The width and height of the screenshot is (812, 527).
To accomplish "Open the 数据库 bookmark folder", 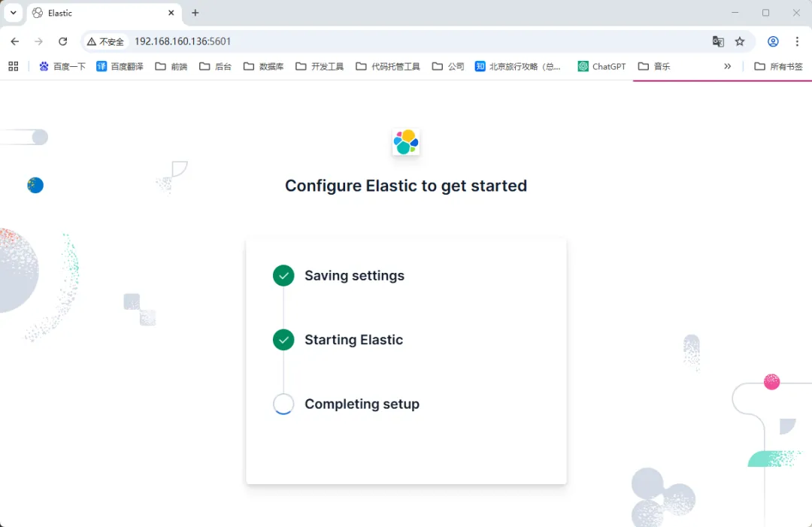I will [264, 66].
